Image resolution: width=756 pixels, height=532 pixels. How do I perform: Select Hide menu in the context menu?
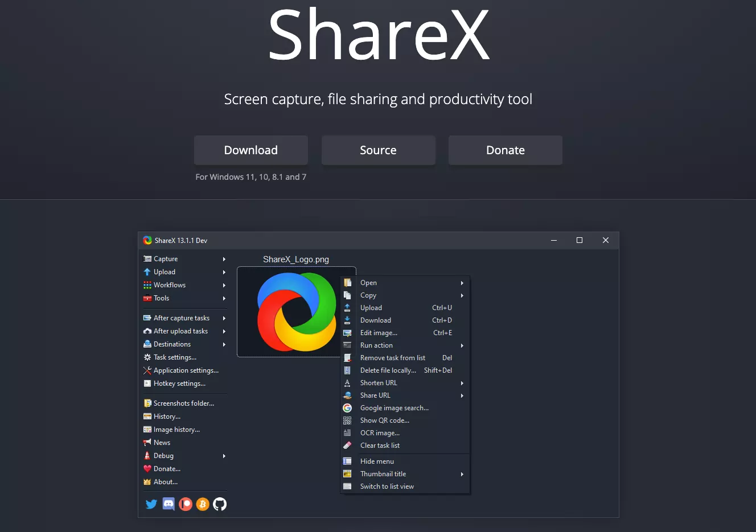click(x=405, y=461)
